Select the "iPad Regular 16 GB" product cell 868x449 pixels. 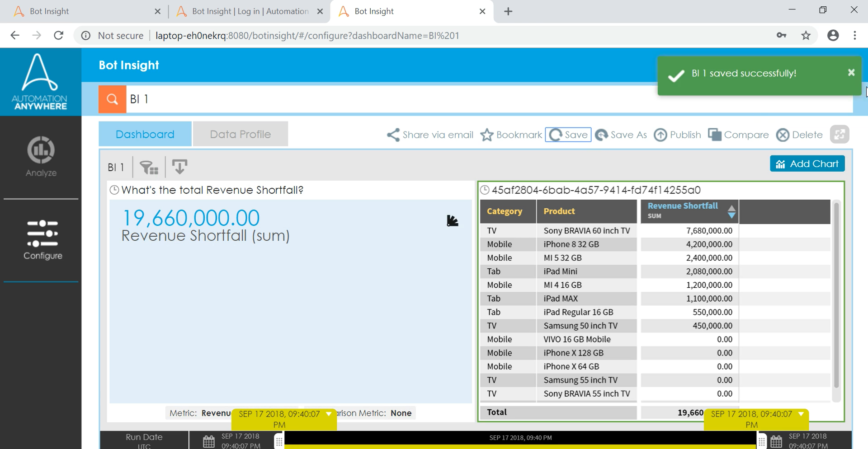[587, 312]
